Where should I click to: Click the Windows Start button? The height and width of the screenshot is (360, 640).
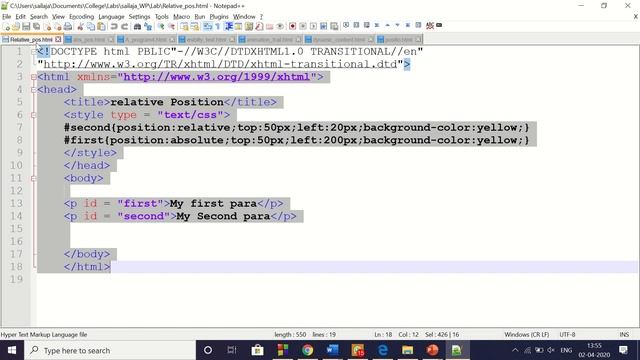[12, 350]
